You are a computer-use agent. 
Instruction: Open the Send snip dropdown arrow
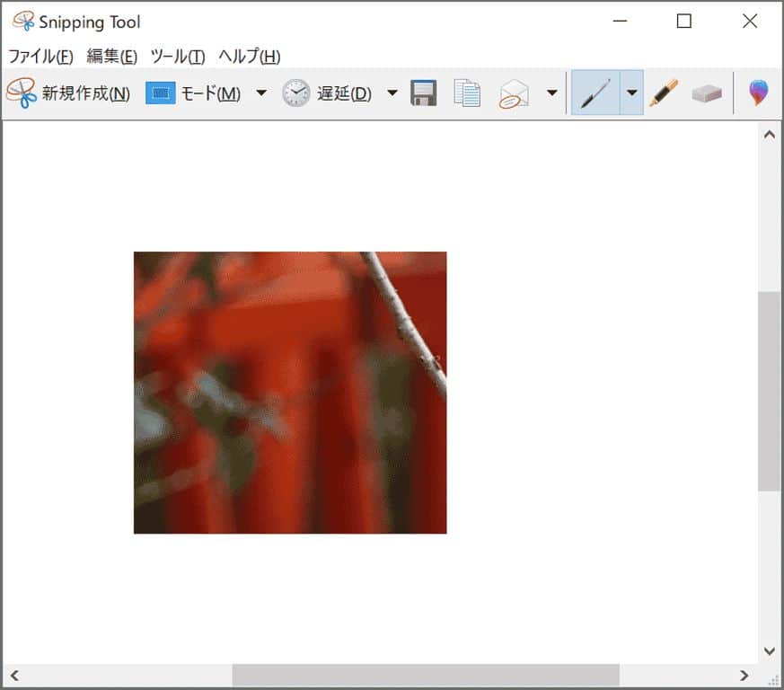(x=551, y=93)
